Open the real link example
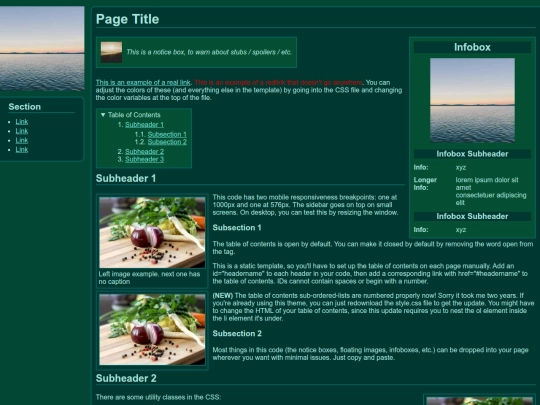 [143, 83]
